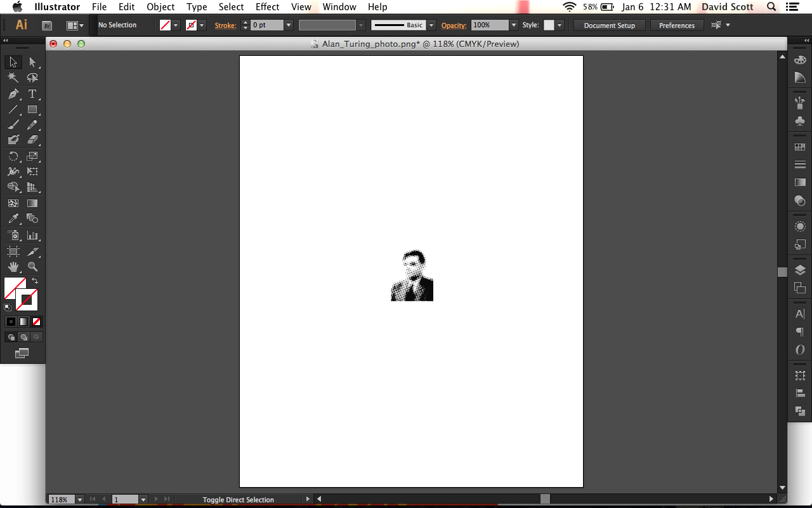Swap fill and stroke arrows
Screen dimensions: 812x508
point(35,281)
